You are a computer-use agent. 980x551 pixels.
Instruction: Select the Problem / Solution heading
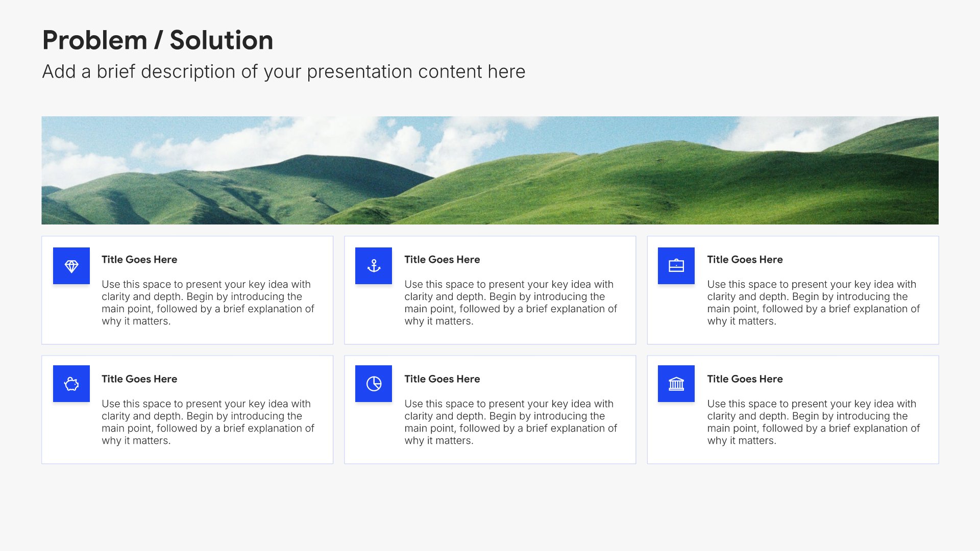[158, 40]
